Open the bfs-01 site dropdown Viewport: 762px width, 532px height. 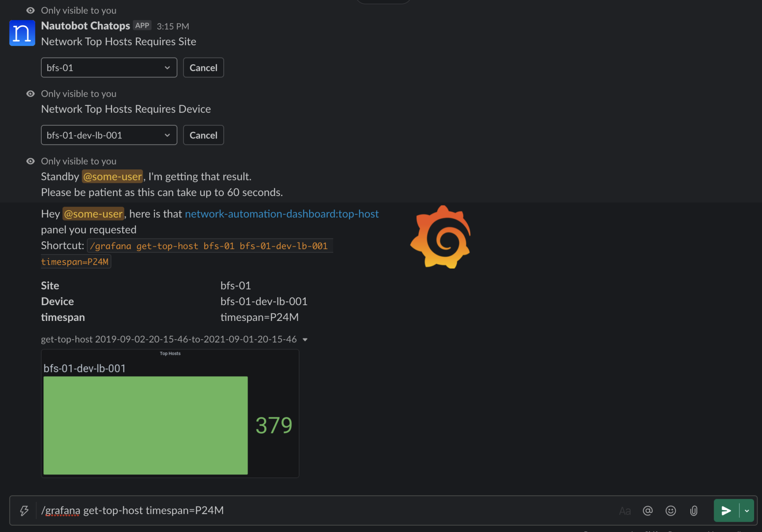click(x=109, y=68)
